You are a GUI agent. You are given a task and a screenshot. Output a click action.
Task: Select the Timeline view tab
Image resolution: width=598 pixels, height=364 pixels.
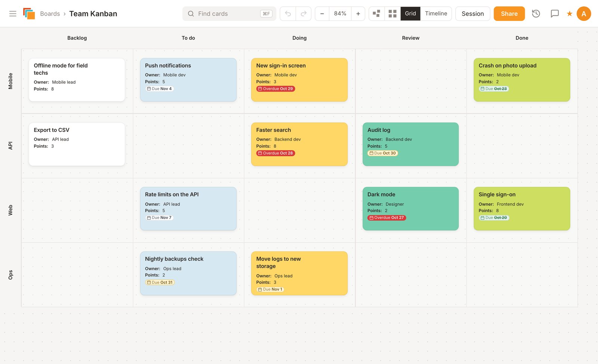point(436,14)
